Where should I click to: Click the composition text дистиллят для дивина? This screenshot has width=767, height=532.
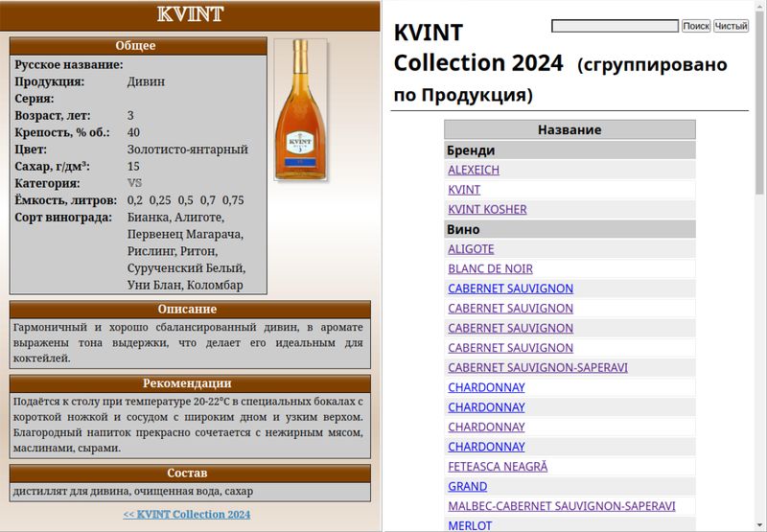[70, 492]
